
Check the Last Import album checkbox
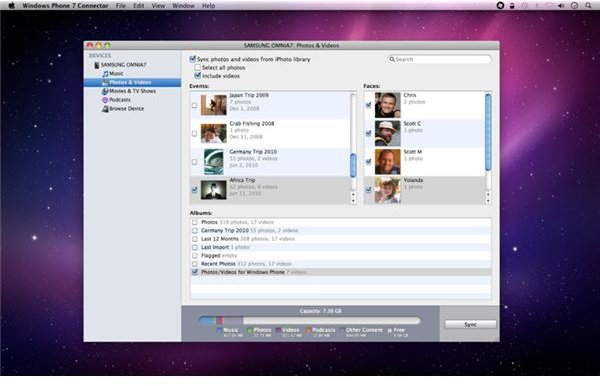(x=195, y=247)
